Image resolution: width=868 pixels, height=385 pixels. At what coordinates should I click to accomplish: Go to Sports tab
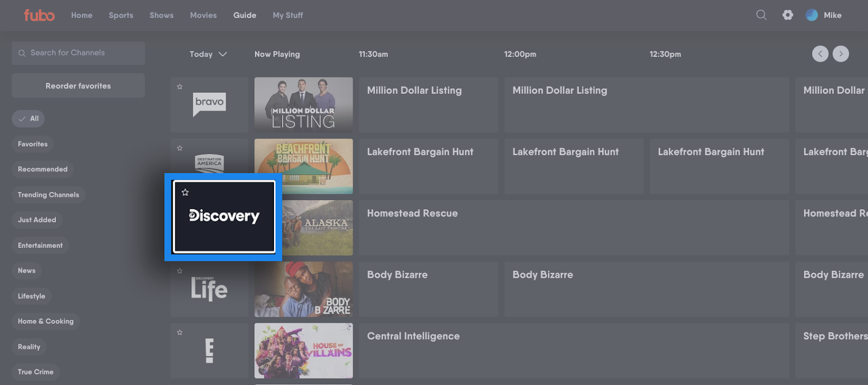tap(121, 15)
